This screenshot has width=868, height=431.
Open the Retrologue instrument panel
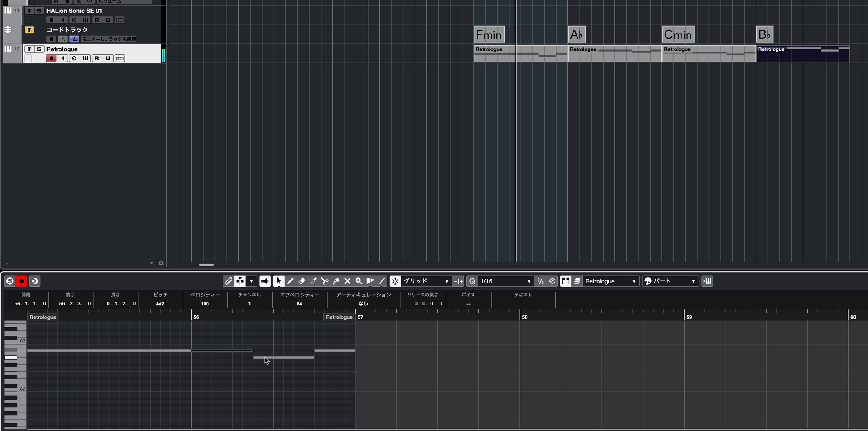click(86, 58)
